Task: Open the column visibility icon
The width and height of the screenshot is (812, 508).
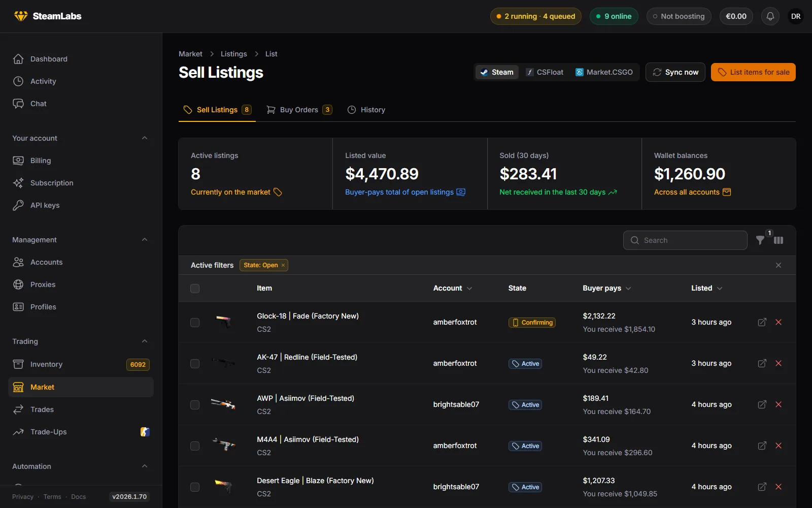Action: click(779, 240)
